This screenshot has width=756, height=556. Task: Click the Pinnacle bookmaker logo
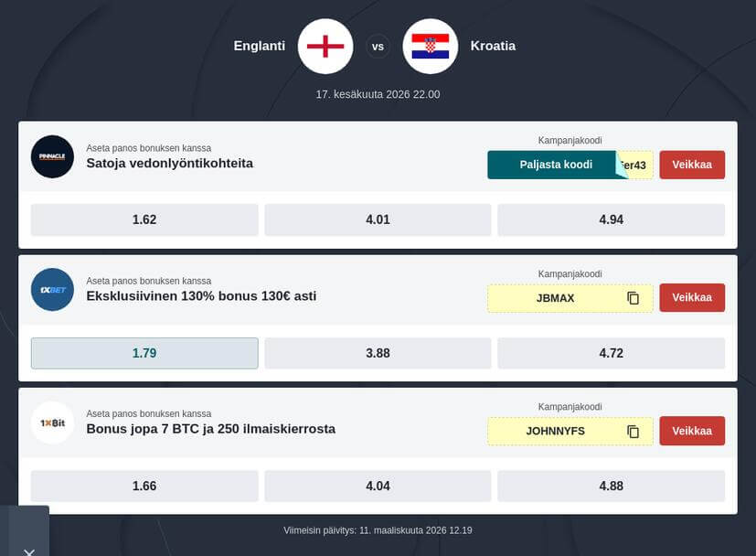[x=52, y=156]
